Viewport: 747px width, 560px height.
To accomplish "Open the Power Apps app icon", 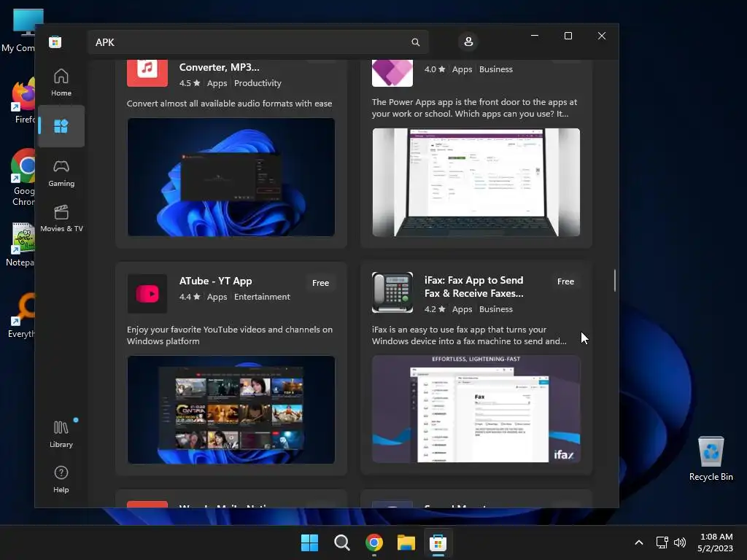I will 392,72.
